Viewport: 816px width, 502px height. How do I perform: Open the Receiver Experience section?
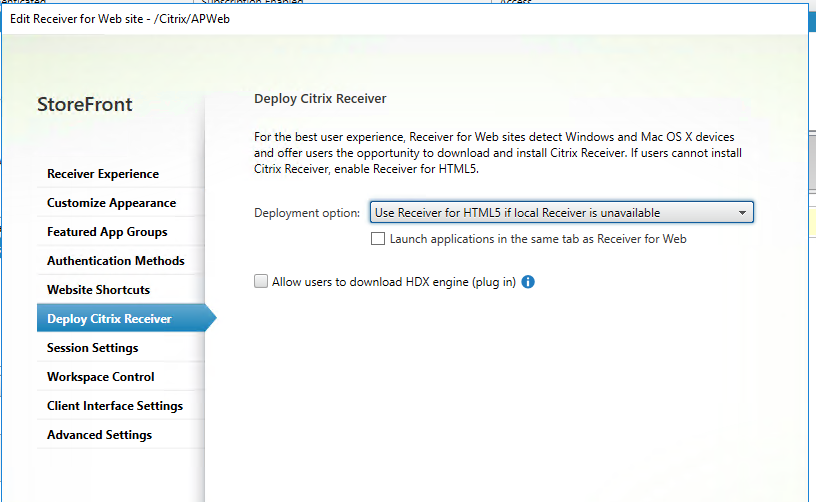[x=103, y=174]
